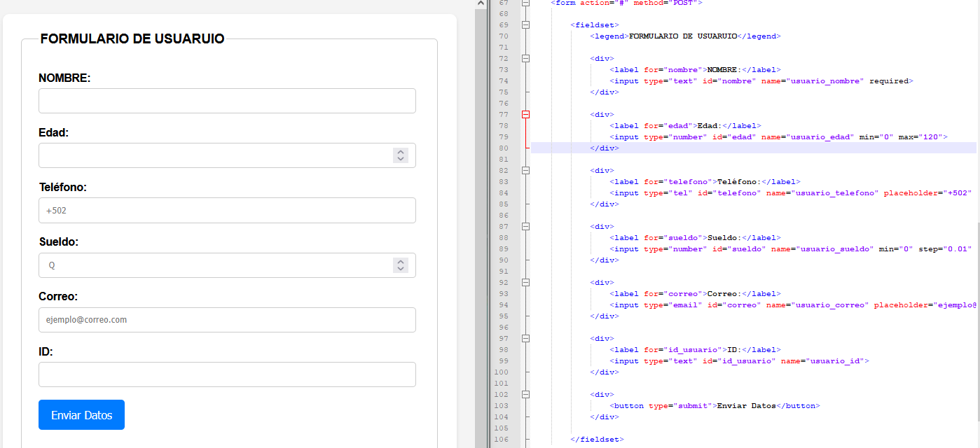Viewport: 980px width, 448px height.
Task: Collapse the red fold marker on line 77
Action: click(x=525, y=115)
